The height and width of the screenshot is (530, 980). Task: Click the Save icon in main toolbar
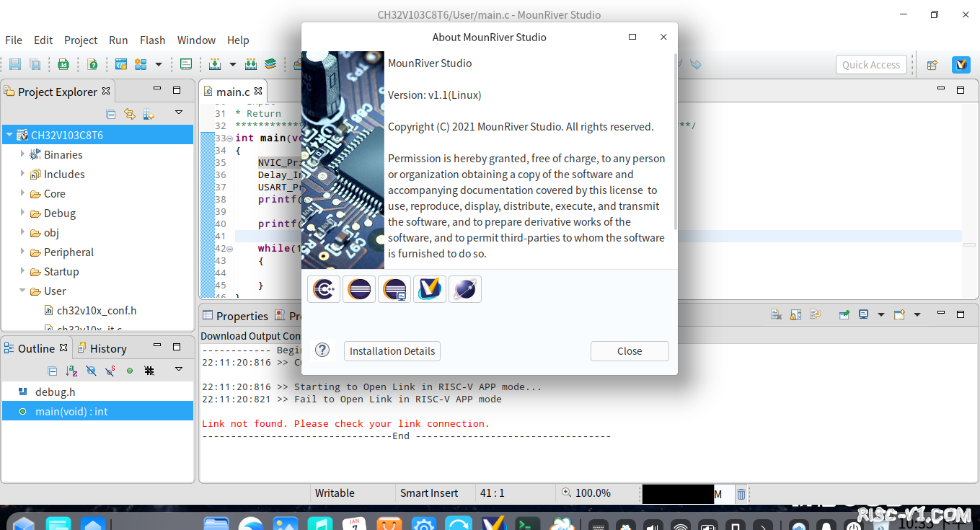pyautogui.click(x=15, y=64)
